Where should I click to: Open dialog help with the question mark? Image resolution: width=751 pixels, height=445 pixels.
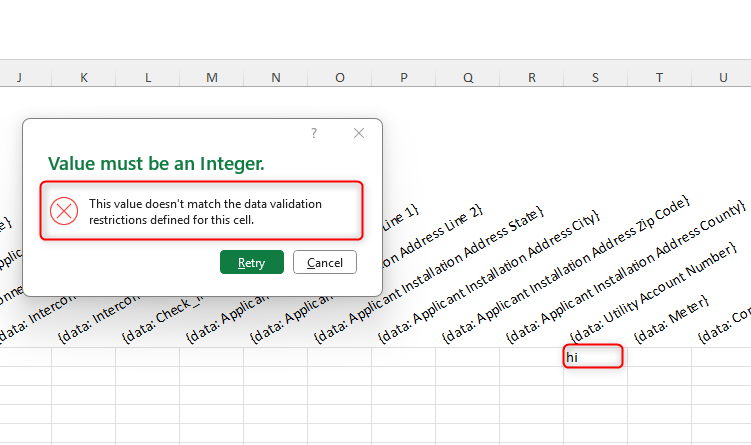[x=314, y=133]
